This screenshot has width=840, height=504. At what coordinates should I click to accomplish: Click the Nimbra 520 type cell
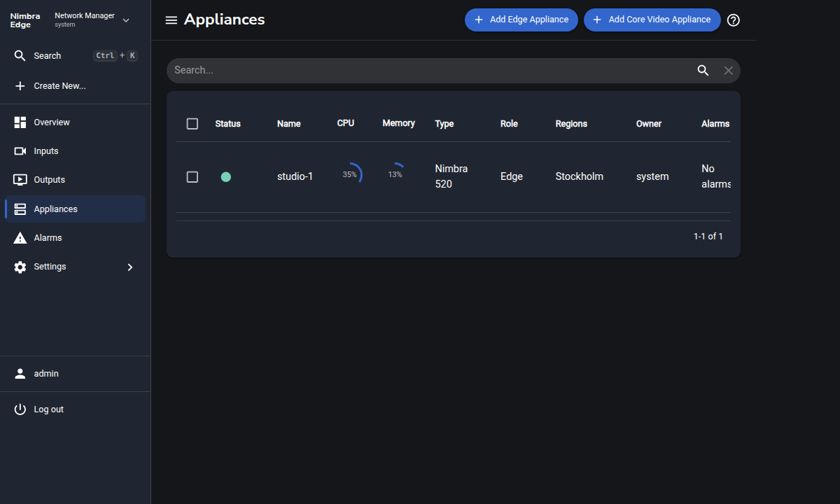(451, 176)
